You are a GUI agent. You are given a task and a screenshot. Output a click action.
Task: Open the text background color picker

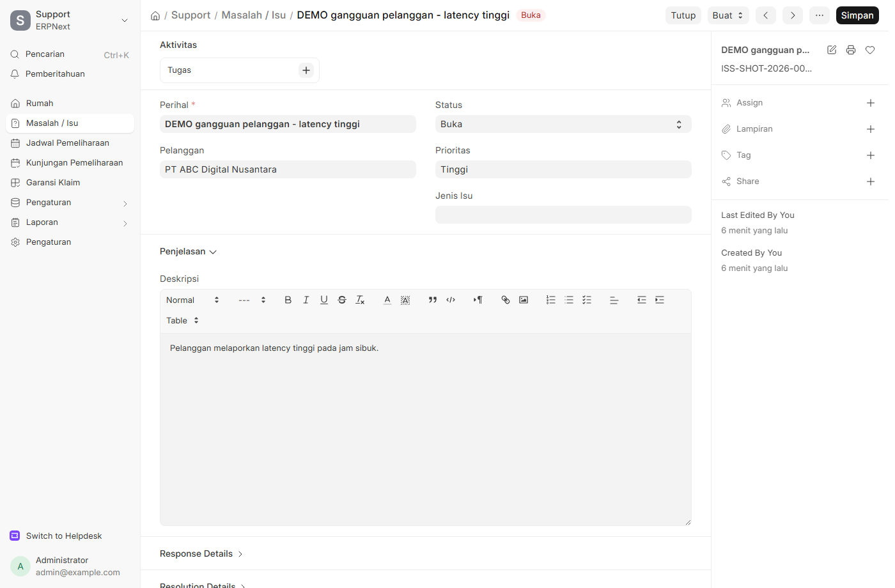(x=405, y=300)
